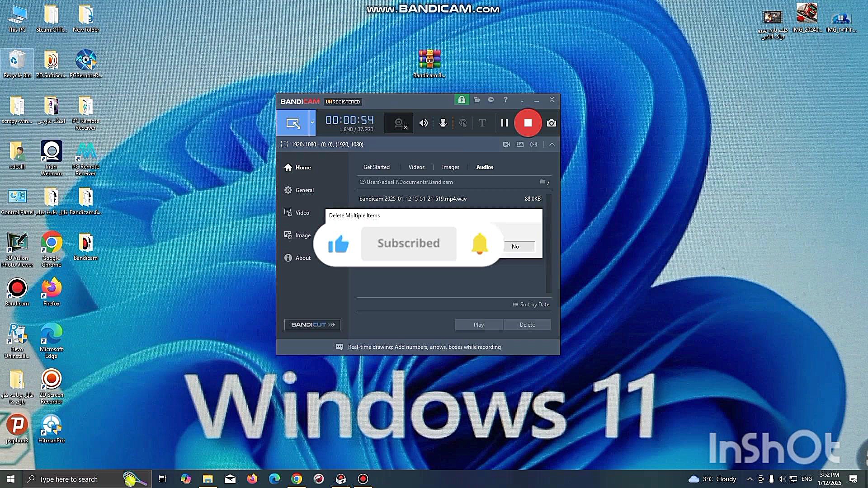Toggle the mouse click effect icon
This screenshot has height=488, width=868.
pyautogui.click(x=463, y=123)
